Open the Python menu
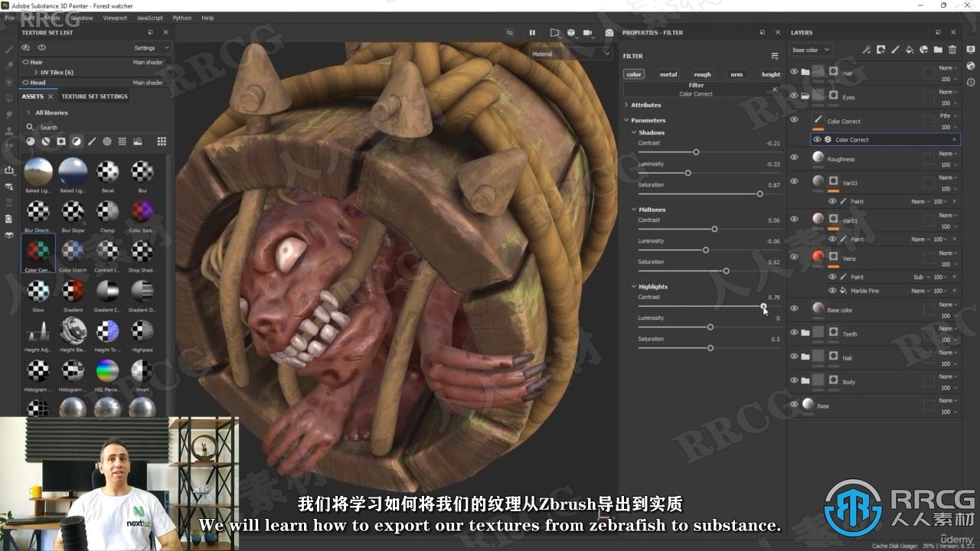 tap(182, 18)
